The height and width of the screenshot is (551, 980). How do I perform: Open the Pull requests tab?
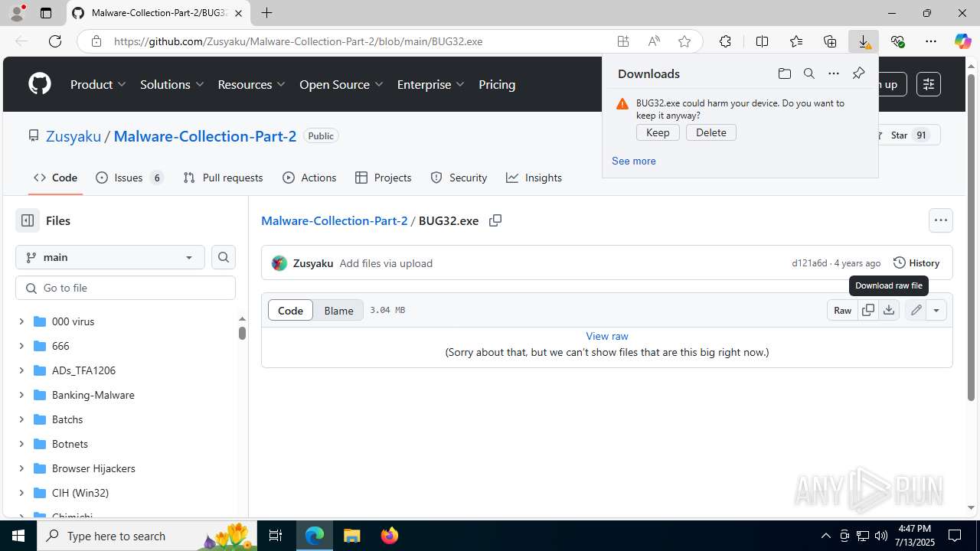click(x=223, y=178)
